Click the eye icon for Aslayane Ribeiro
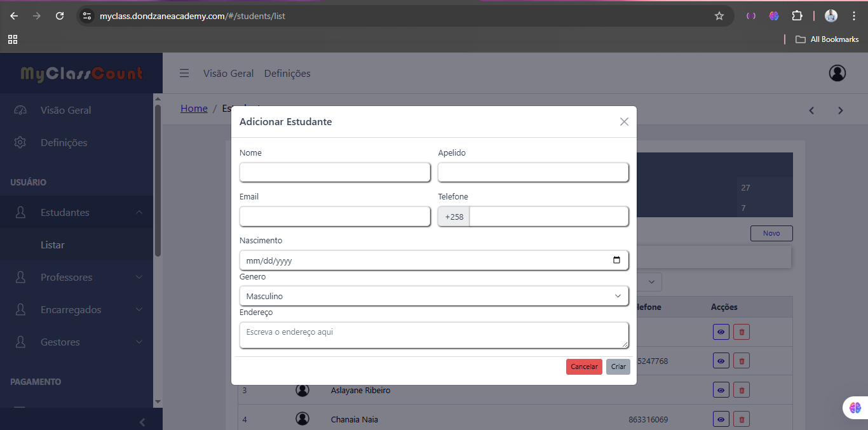 [x=721, y=390]
